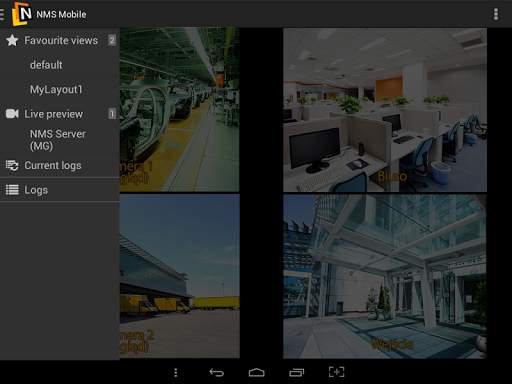Click the Live preview count badge 1
Viewport: 512px width, 384px height.
(x=112, y=114)
